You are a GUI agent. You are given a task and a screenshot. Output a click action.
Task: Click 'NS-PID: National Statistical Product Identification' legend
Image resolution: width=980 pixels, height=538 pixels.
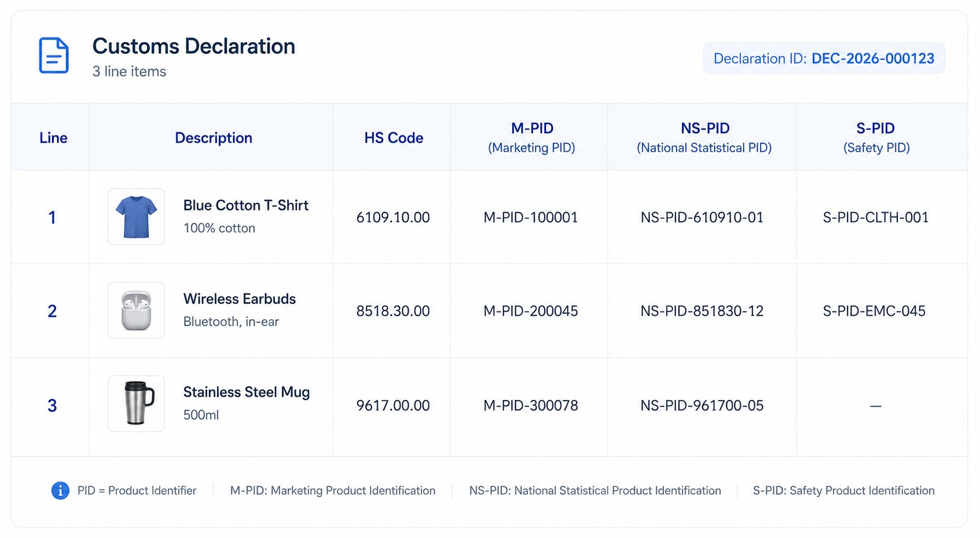(595, 491)
